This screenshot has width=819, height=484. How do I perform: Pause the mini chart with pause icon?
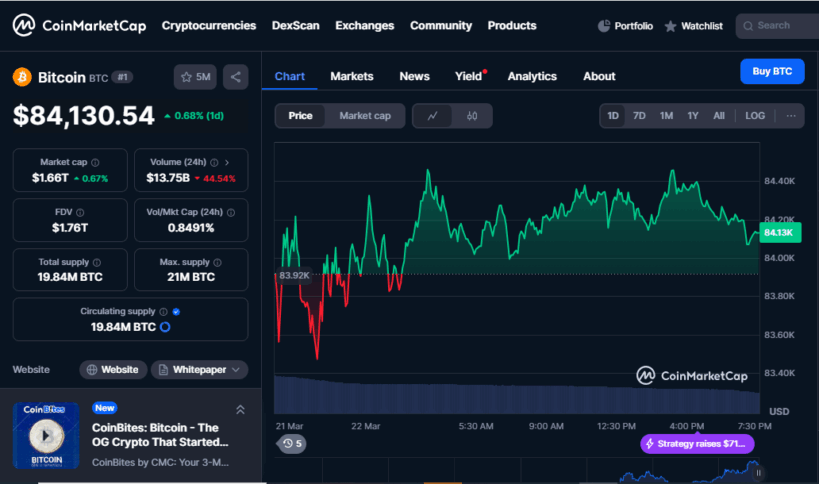pos(758,473)
